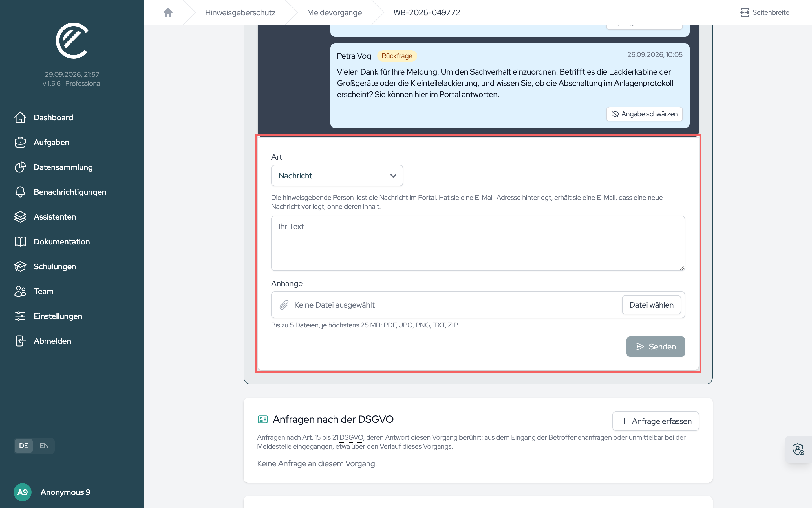812x508 pixels.
Task: Click the privacy shield floating icon
Action: (798, 449)
